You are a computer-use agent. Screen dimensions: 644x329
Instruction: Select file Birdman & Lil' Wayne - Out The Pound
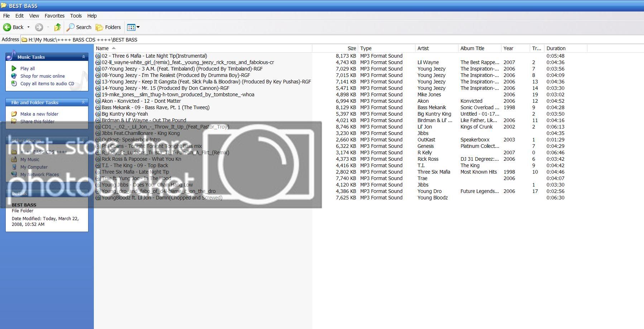tap(144, 120)
